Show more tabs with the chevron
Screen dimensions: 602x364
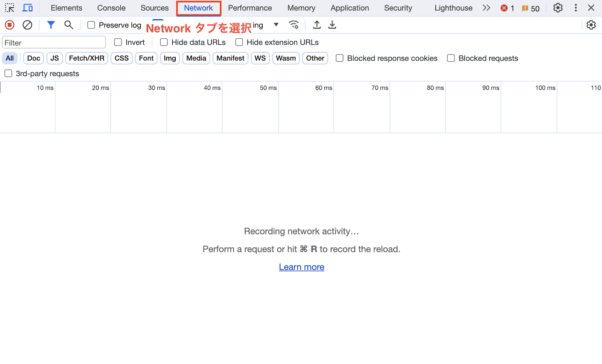[x=486, y=8]
